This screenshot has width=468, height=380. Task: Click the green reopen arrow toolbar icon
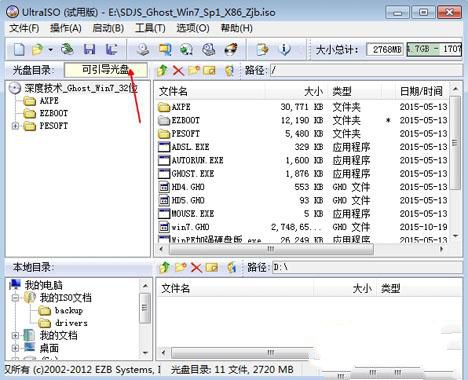pyautogui.click(x=67, y=49)
